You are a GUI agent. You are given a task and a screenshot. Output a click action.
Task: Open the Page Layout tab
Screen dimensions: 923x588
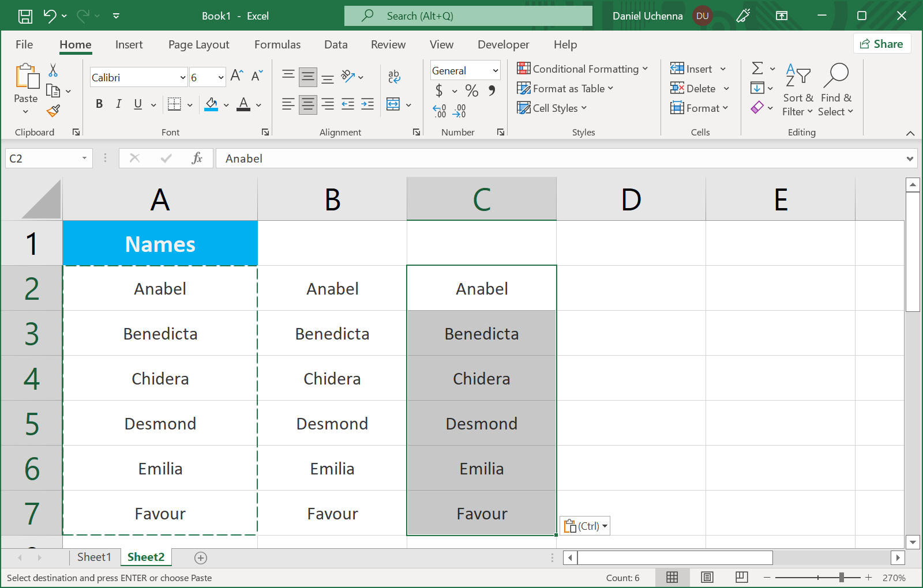click(198, 44)
